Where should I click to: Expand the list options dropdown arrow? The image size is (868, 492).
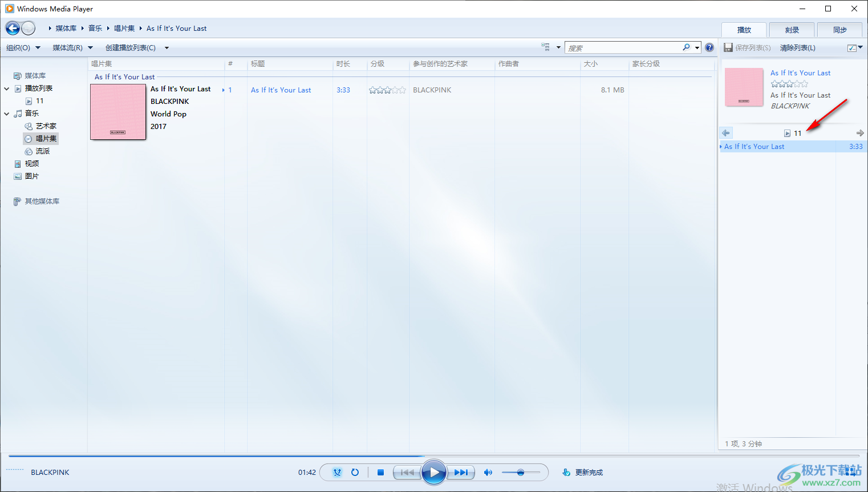[x=861, y=48]
